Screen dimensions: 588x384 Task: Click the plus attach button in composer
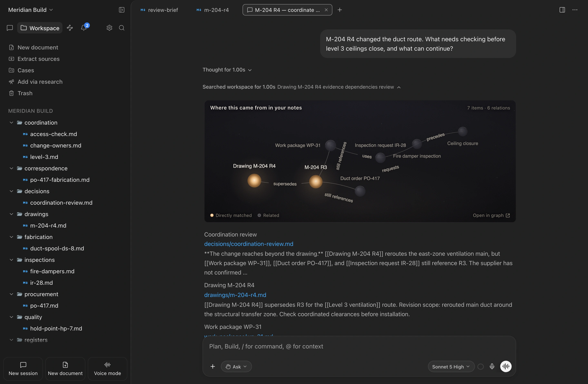click(213, 366)
